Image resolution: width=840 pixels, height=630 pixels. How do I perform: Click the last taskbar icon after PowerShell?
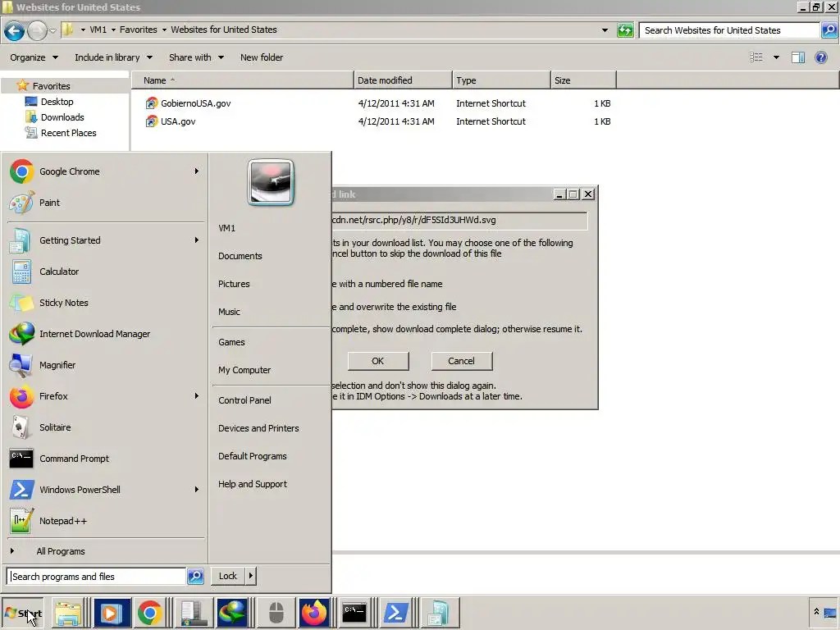[x=439, y=613]
